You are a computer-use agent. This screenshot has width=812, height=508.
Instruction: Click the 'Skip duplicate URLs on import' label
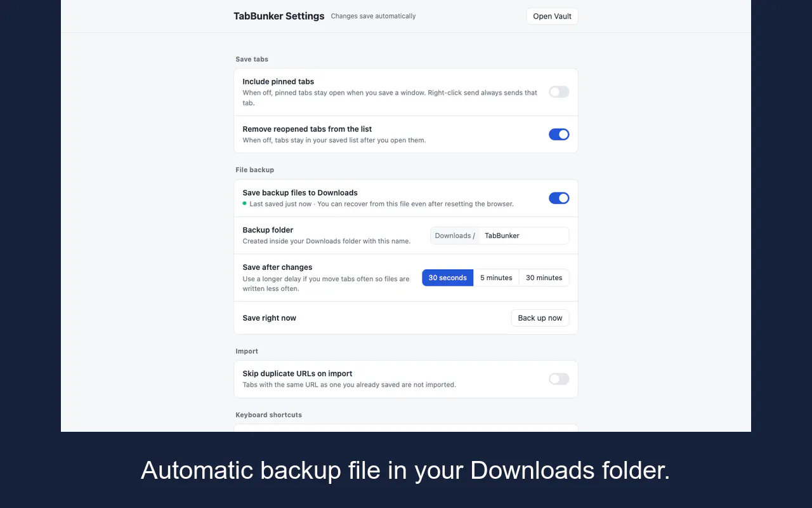298,374
